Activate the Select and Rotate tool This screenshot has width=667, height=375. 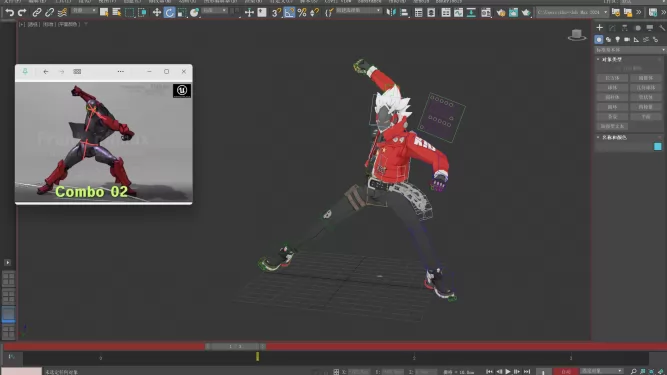click(x=169, y=12)
